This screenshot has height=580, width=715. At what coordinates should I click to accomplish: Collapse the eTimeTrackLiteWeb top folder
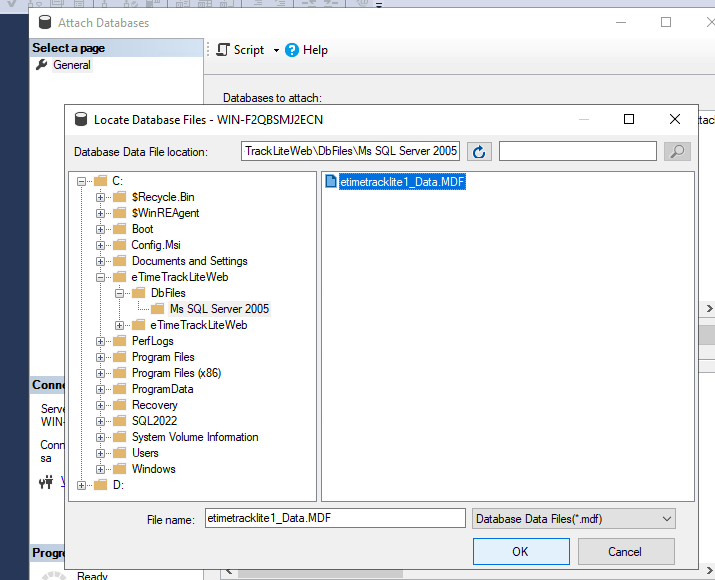tap(100, 277)
